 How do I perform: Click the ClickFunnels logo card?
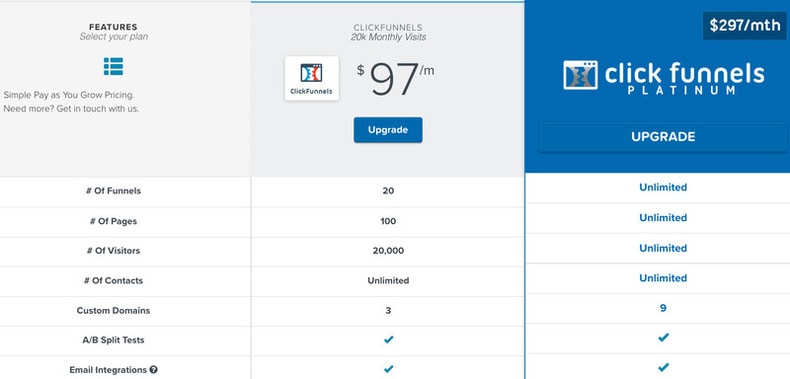pos(311,78)
